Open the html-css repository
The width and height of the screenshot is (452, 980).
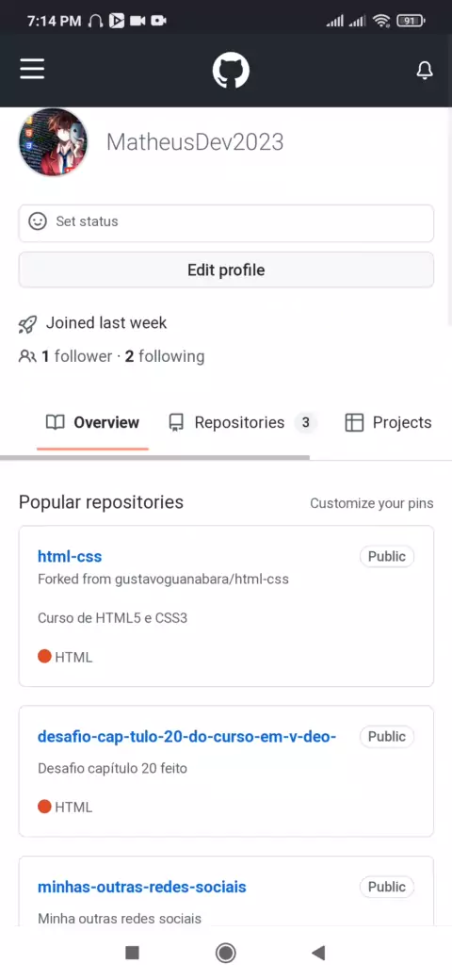pos(70,556)
